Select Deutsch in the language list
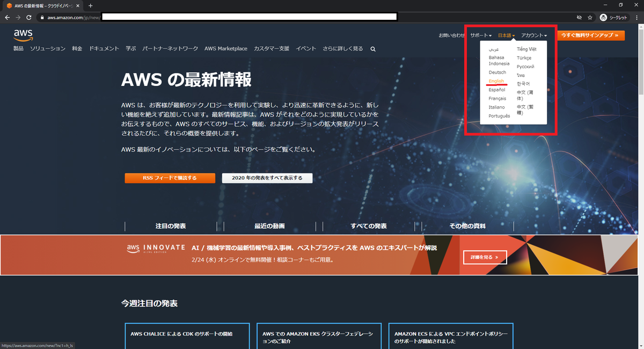The width and height of the screenshot is (644, 349). pos(497,72)
